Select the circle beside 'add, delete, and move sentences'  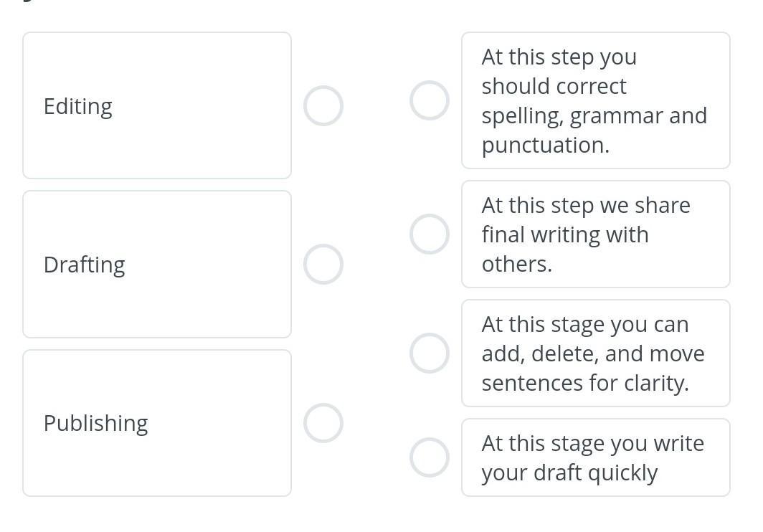[x=430, y=353]
